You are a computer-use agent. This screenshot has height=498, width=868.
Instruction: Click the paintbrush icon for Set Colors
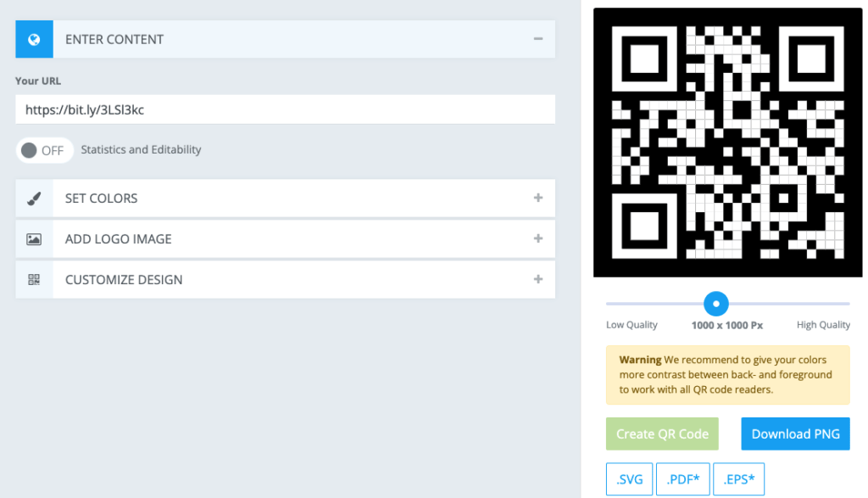[34, 199]
